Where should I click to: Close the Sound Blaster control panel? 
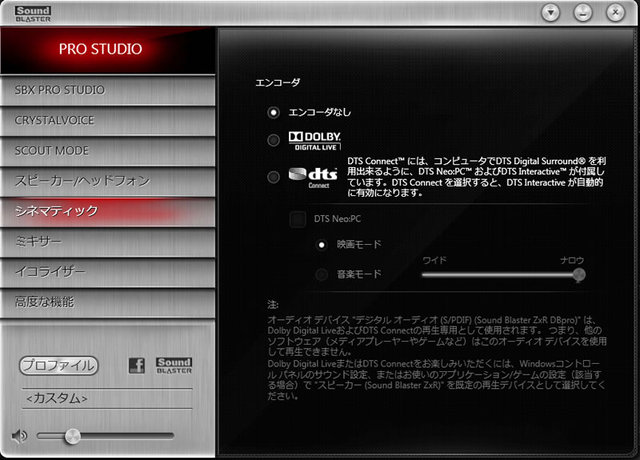tap(615, 13)
